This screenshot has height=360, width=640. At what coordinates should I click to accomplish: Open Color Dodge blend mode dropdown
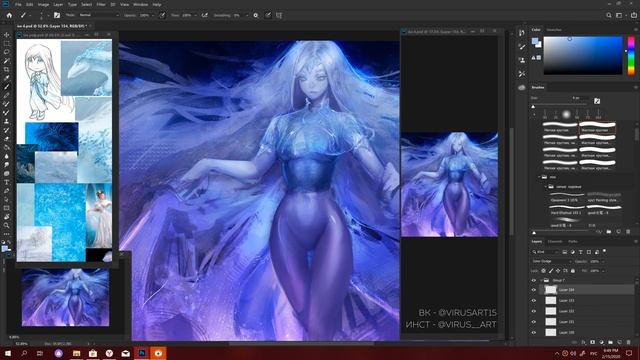[x=551, y=261]
